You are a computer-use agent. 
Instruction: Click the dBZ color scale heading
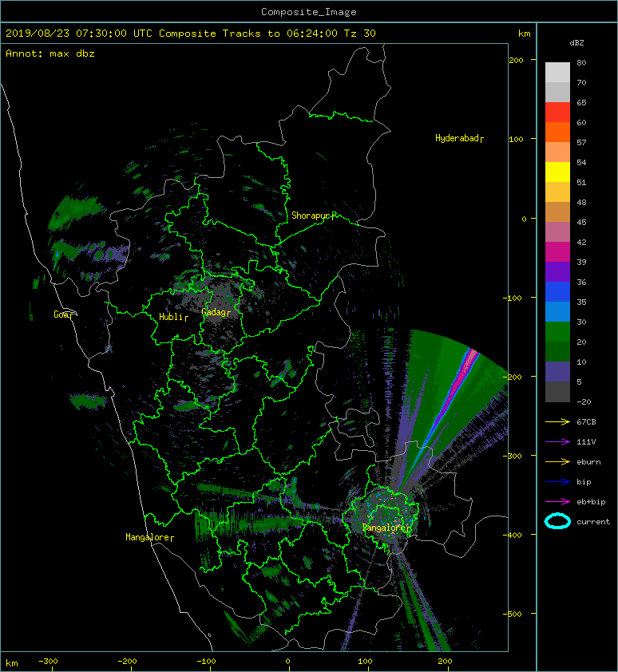(x=576, y=43)
